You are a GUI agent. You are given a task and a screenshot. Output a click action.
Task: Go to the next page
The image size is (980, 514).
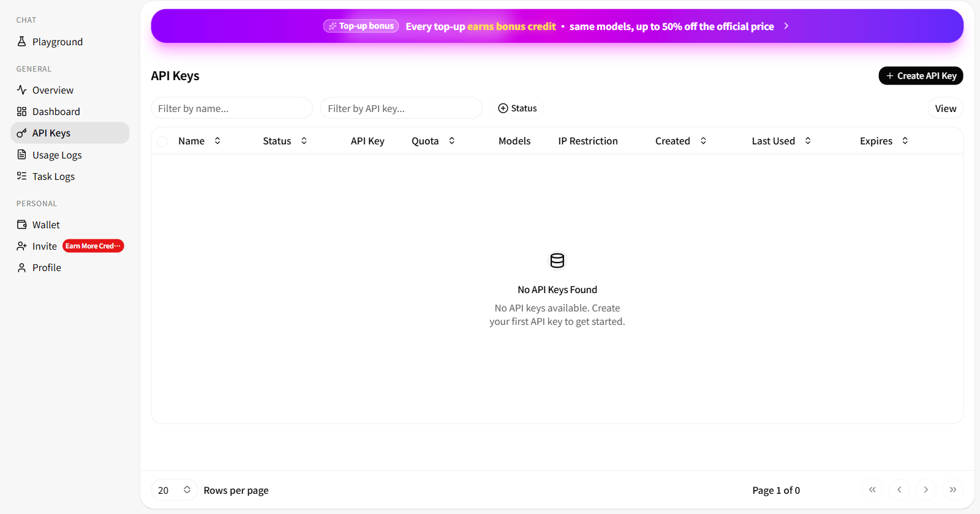(926, 490)
